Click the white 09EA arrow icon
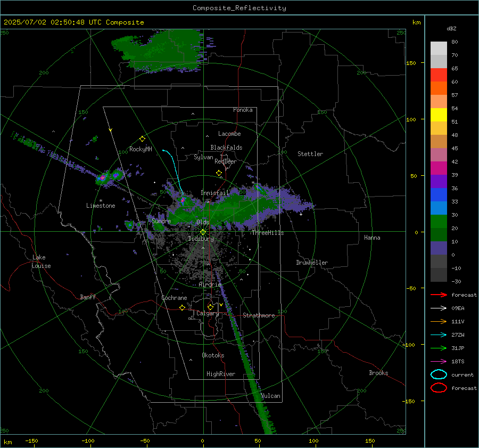The width and height of the screenshot is (479, 448). [x=439, y=308]
